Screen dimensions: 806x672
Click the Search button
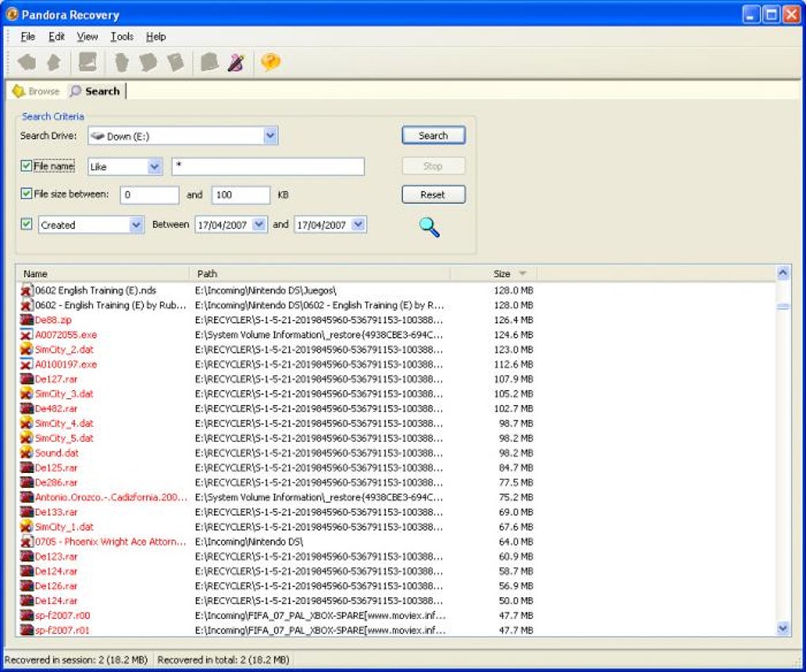coord(433,136)
